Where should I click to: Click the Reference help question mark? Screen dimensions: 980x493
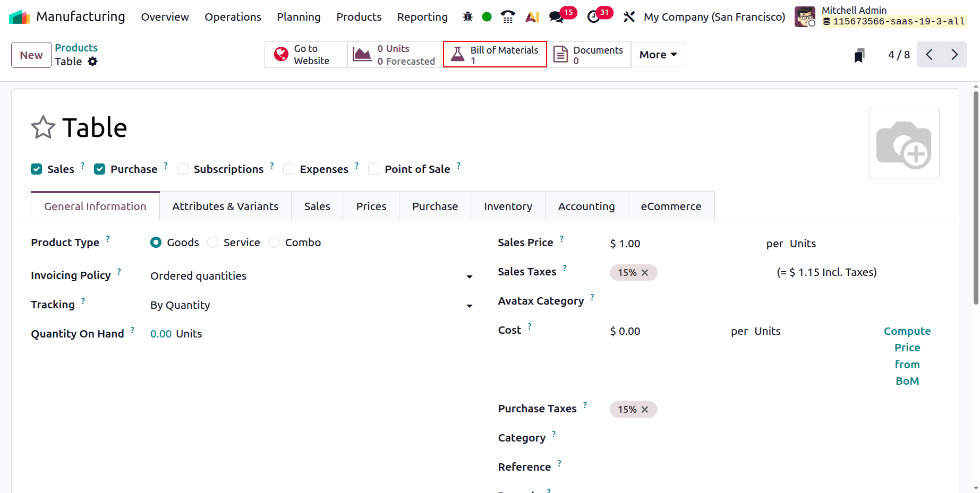559,463
